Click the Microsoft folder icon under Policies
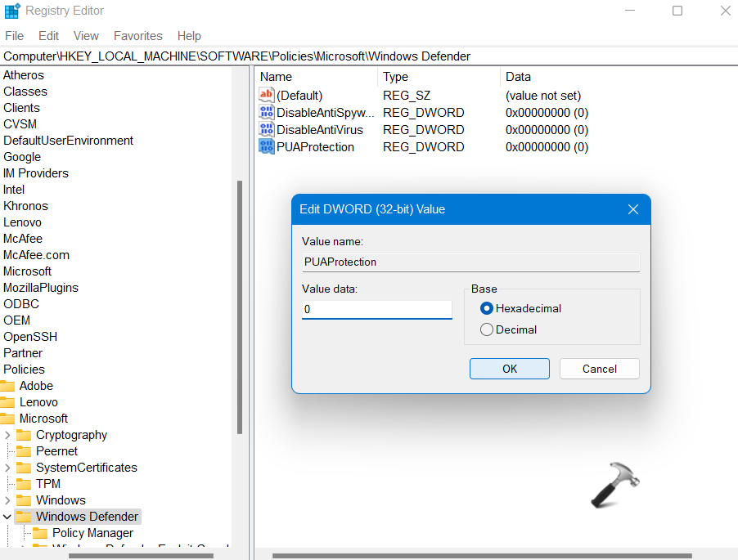The width and height of the screenshot is (738, 560). click(7, 419)
